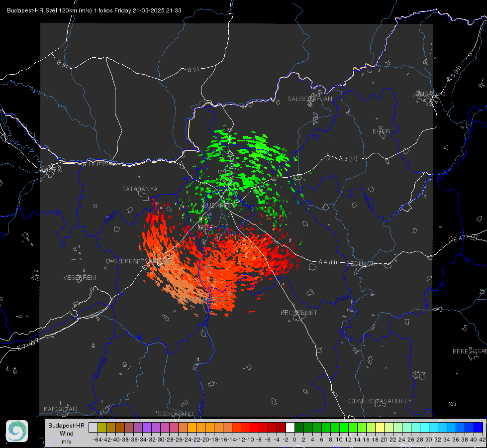Click the SZÉKESFEHÉRVÁR city label
The image size is (487, 448).
pos(141,261)
